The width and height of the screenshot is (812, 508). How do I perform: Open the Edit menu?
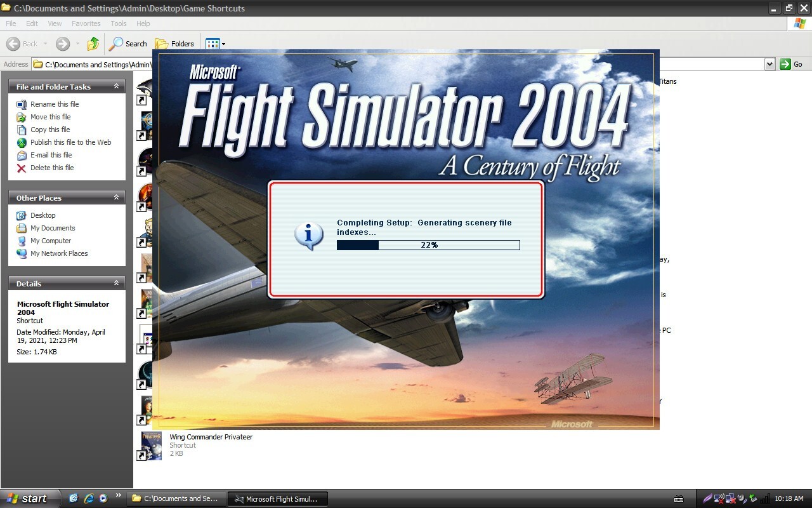pyautogui.click(x=32, y=23)
